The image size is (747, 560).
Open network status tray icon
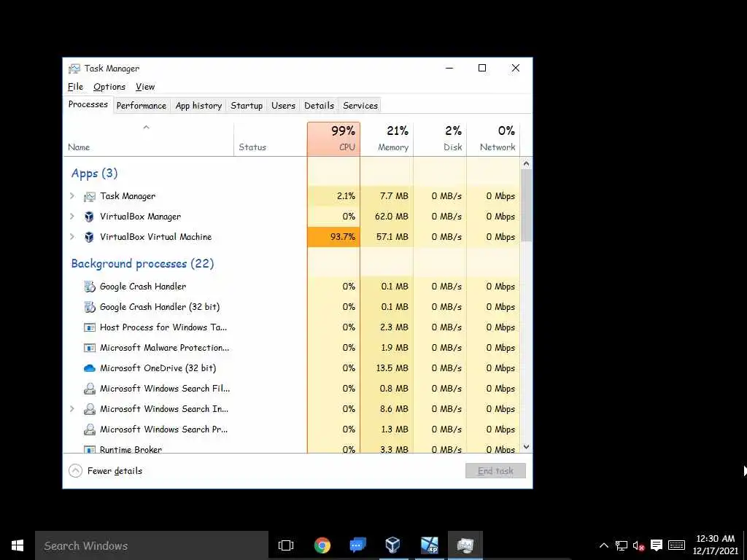622,545
